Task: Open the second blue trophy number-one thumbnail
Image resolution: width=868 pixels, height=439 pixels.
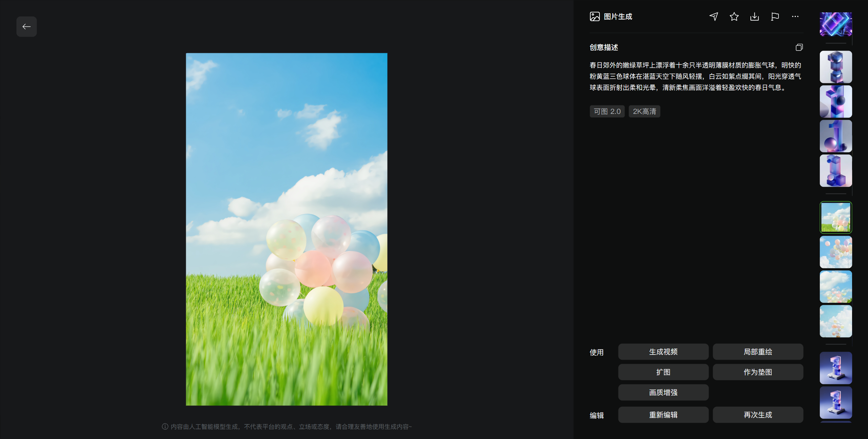Action: point(836,402)
